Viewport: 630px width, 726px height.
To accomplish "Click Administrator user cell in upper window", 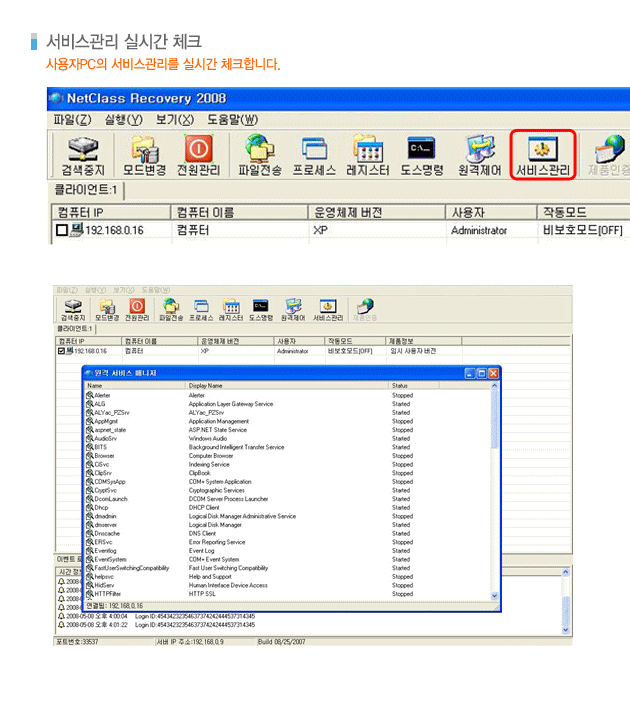I will click(479, 230).
